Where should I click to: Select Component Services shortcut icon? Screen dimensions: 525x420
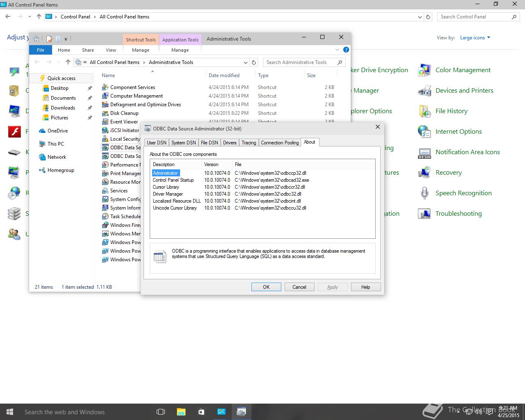coord(105,87)
